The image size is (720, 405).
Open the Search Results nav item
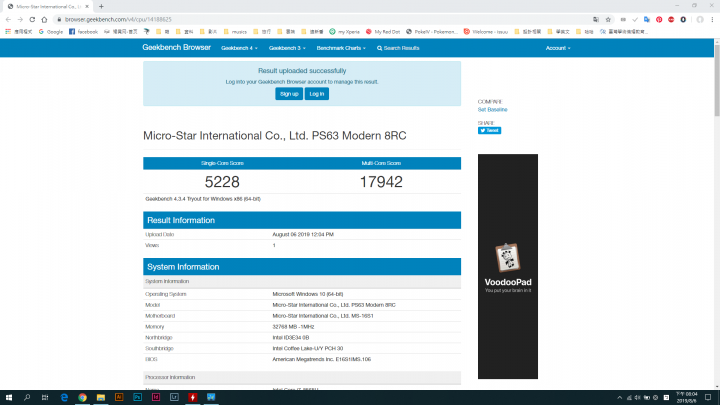[398, 48]
